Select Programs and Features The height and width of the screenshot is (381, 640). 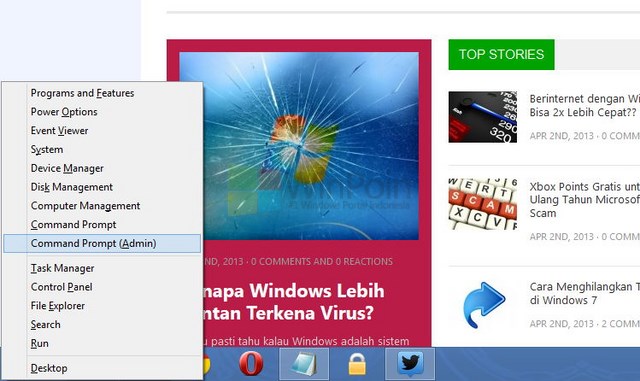[82, 93]
